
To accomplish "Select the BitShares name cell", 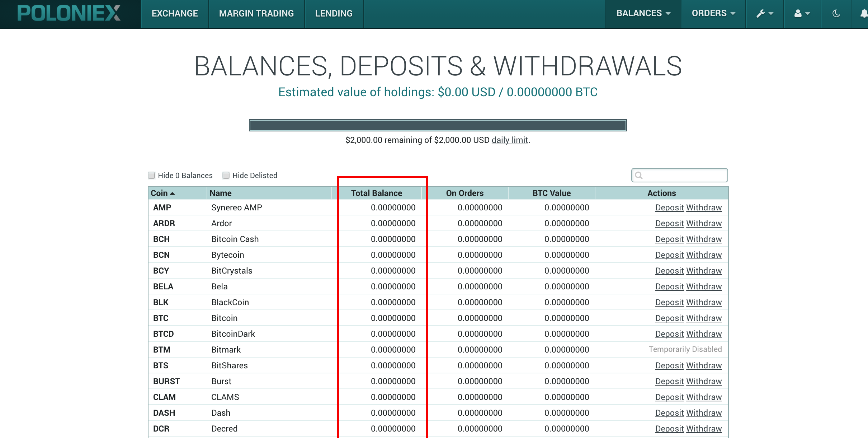I will [230, 365].
